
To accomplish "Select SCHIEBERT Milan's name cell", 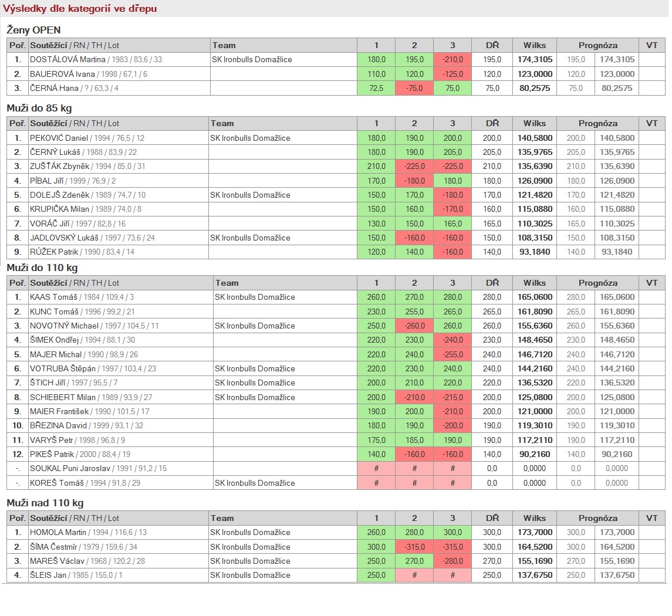I will (120, 397).
